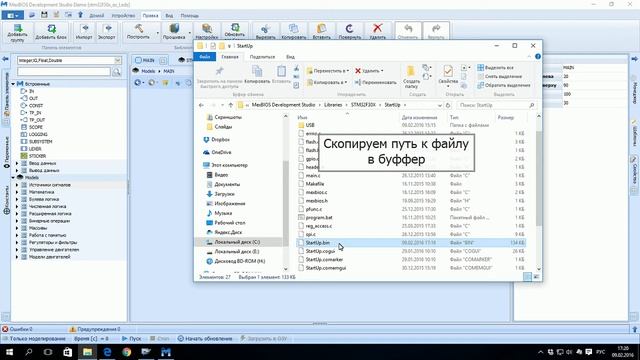Click the refresh icon beside the address bar

448,105
